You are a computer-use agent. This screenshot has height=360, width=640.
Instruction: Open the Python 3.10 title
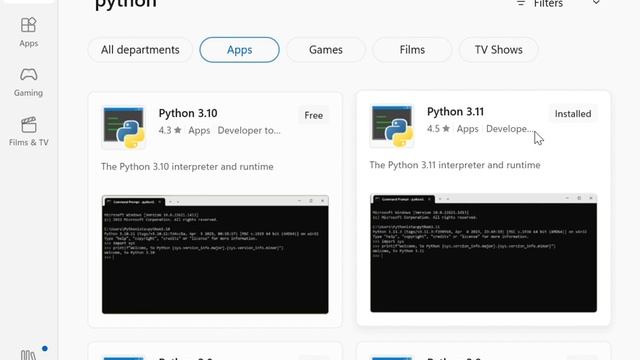pyautogui.click(x=188, y=113)
